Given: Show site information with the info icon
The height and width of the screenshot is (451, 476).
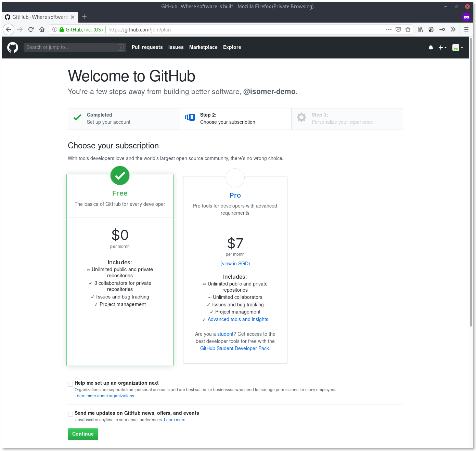Looking at the screenshot, I should (x=55, y=29).
